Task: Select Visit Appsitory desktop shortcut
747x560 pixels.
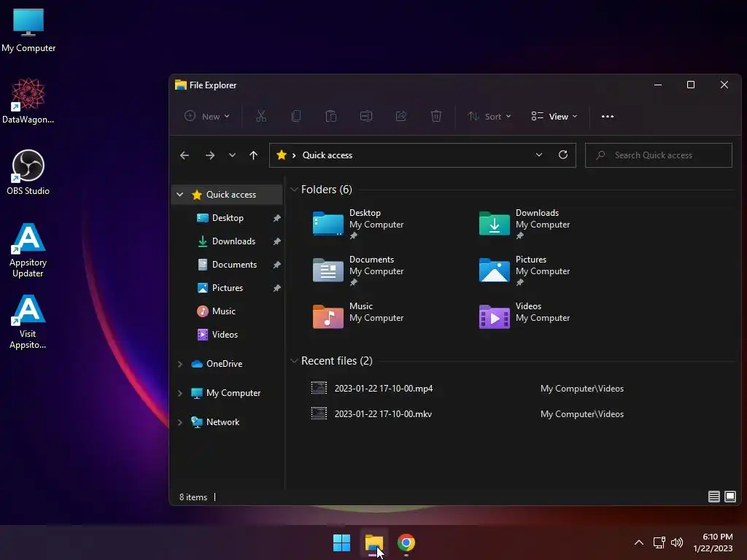Action: pos(28,322)
